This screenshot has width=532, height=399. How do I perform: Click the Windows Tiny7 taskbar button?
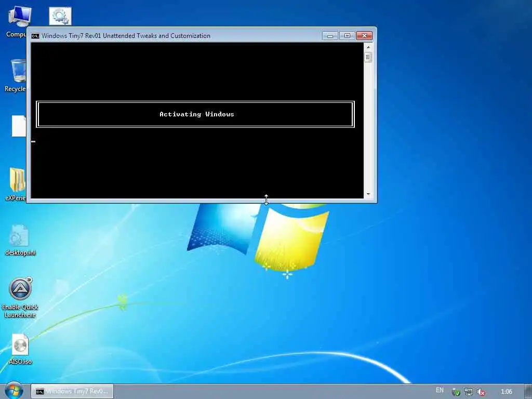pyautogui.click(x=72, y=391)
